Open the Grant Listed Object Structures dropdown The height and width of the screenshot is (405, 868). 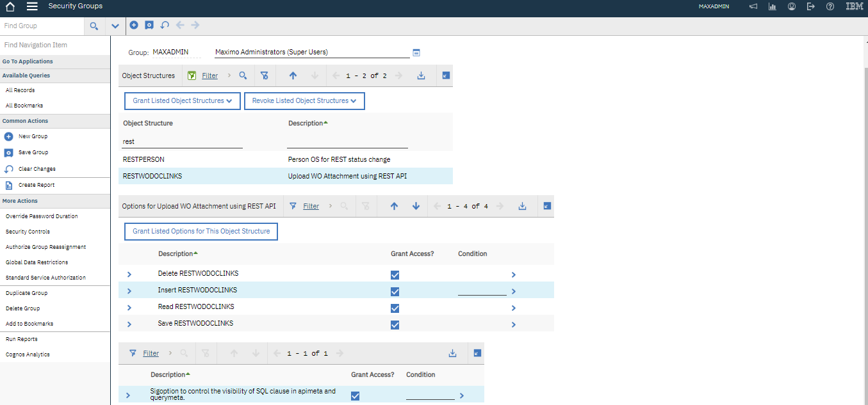click(182, 100)
